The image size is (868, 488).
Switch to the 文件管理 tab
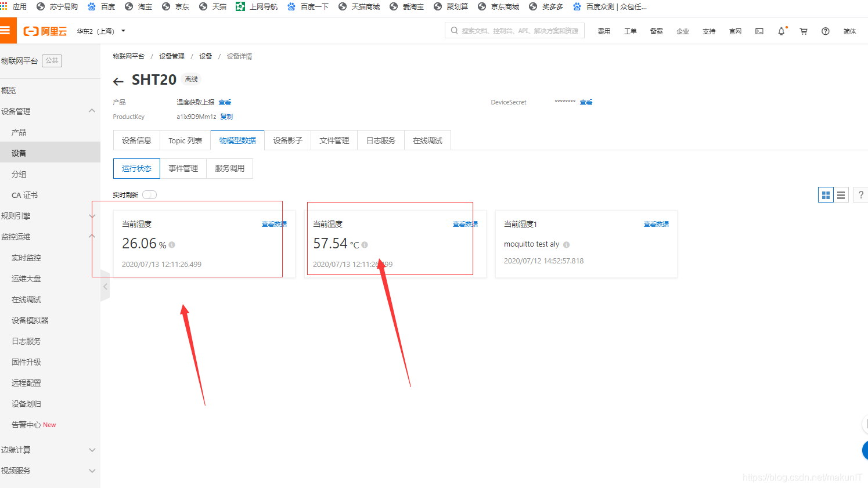click(x=334, y=140)
